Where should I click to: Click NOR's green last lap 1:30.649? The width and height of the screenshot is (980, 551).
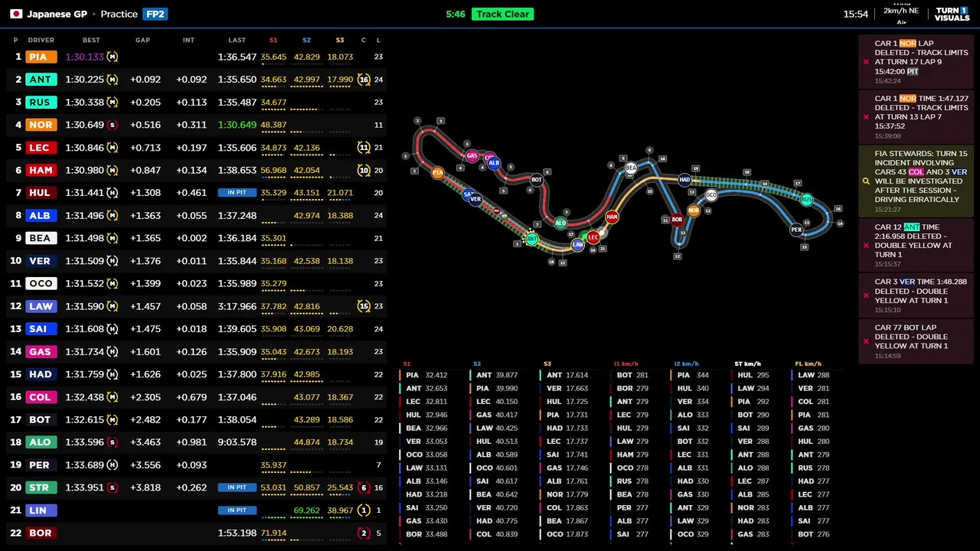[x=237, y=125]
